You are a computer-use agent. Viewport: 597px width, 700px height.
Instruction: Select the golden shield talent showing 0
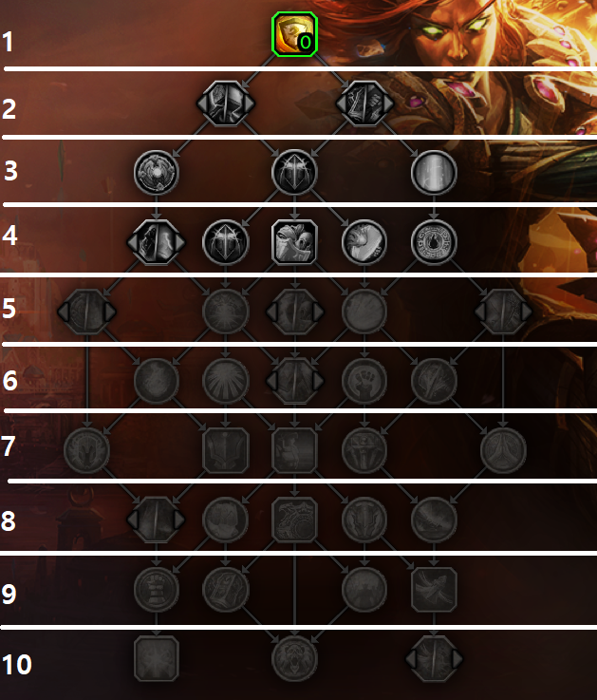point(294,35)
